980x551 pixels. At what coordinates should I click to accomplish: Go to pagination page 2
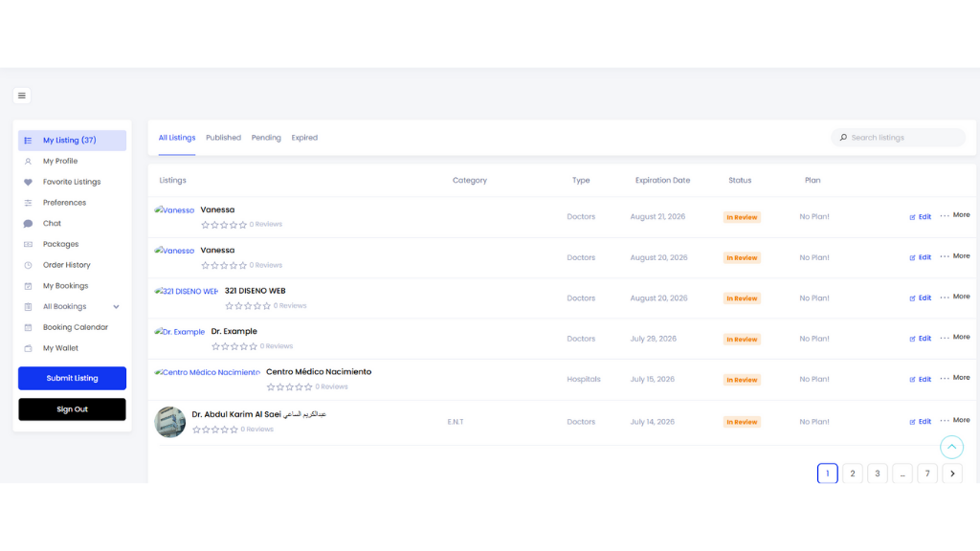[852, 474]
